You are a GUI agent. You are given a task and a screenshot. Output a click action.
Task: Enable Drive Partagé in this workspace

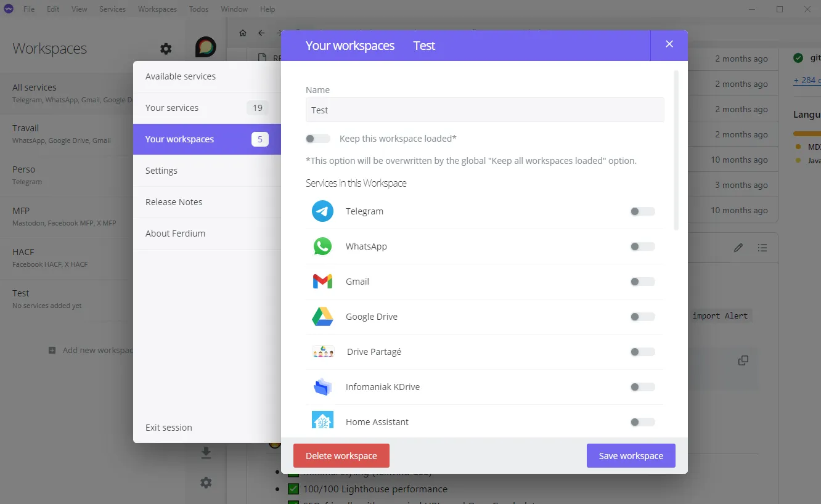642,352
